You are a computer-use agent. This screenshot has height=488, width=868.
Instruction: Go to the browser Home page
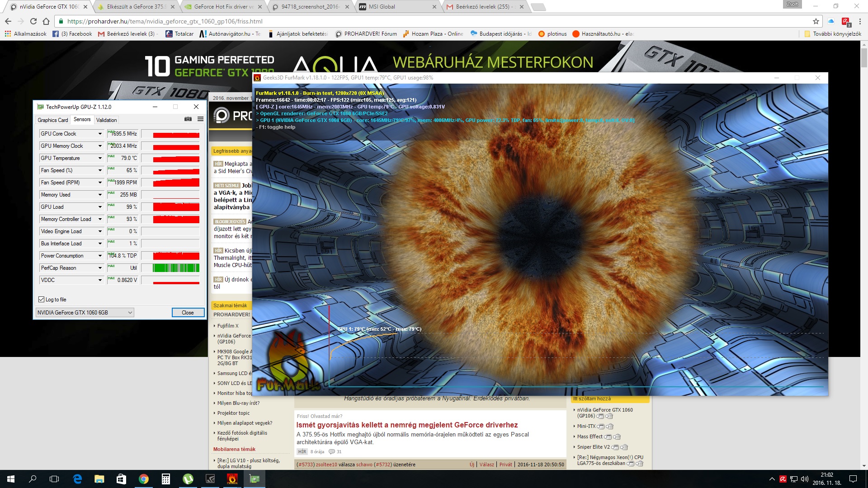coord(46,21)
